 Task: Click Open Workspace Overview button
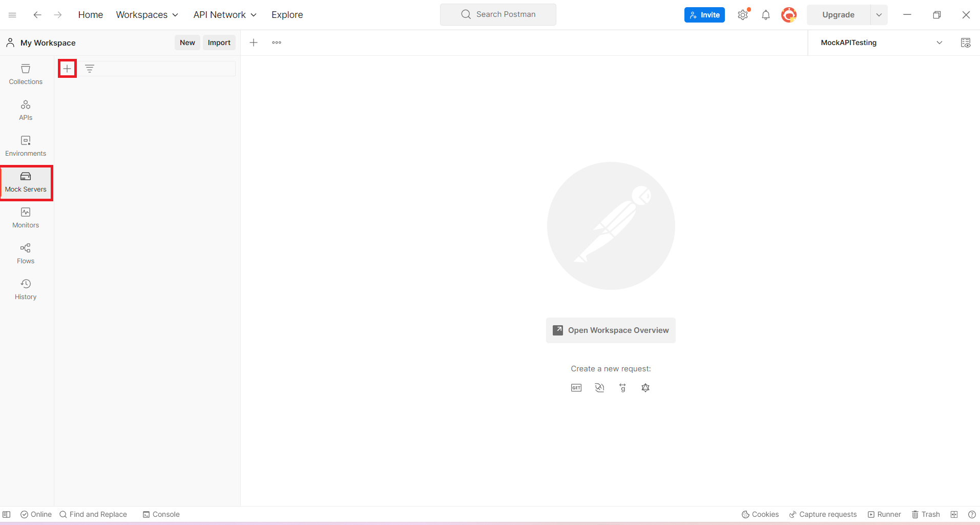pos(611,330)
